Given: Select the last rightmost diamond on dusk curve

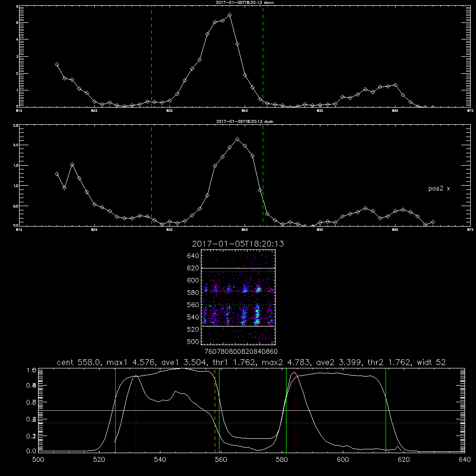Looking at the screenshot, I should click(x=433, y=222).
